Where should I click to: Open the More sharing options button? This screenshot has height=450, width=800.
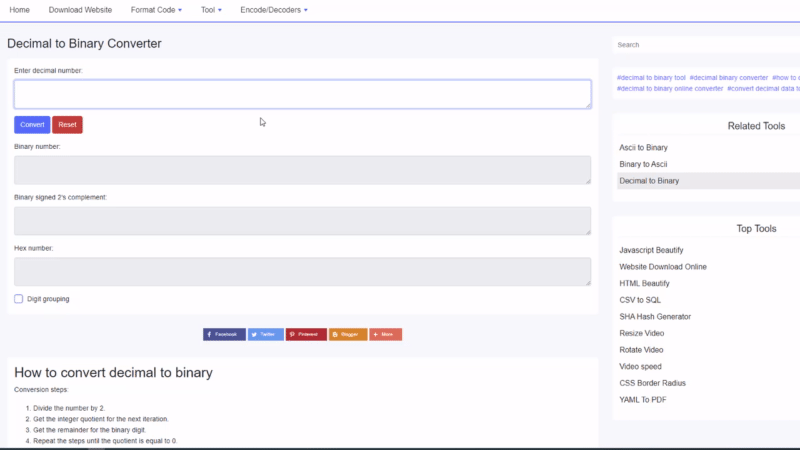click(x=385, y=334)
